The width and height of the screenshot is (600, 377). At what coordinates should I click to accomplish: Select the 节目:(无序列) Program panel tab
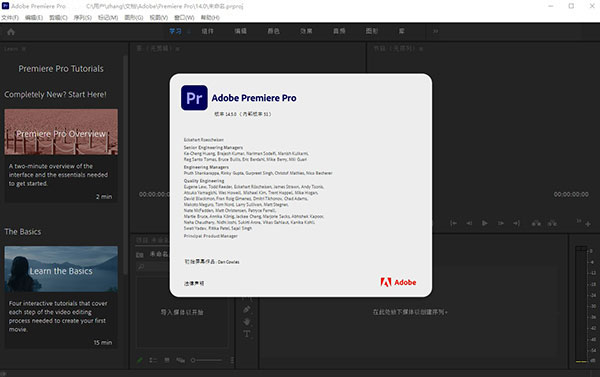pyautogui.click(x=394, y=49)
